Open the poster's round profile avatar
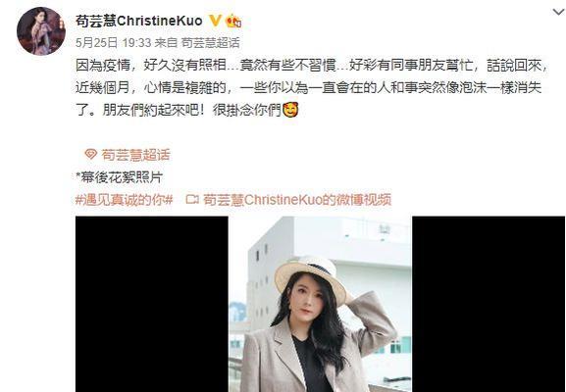The width and height of the screenshot is (566, 392). (41, 31)
